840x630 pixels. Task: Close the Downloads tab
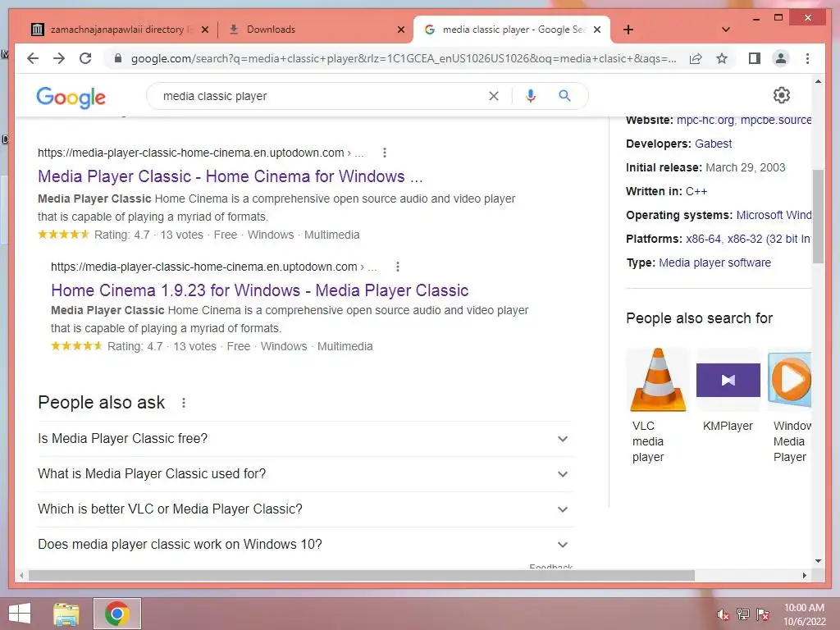click(400, 30)
